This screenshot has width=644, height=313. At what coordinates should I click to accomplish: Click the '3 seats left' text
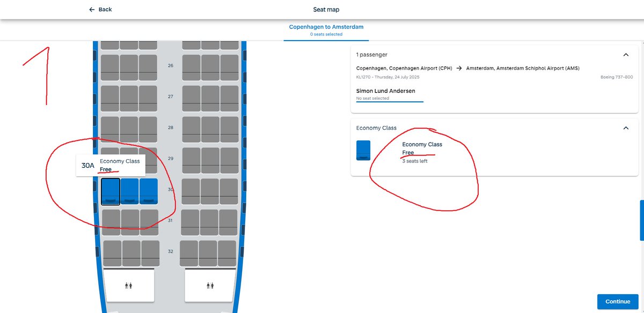pyautogui.click(x=415, y=161)
